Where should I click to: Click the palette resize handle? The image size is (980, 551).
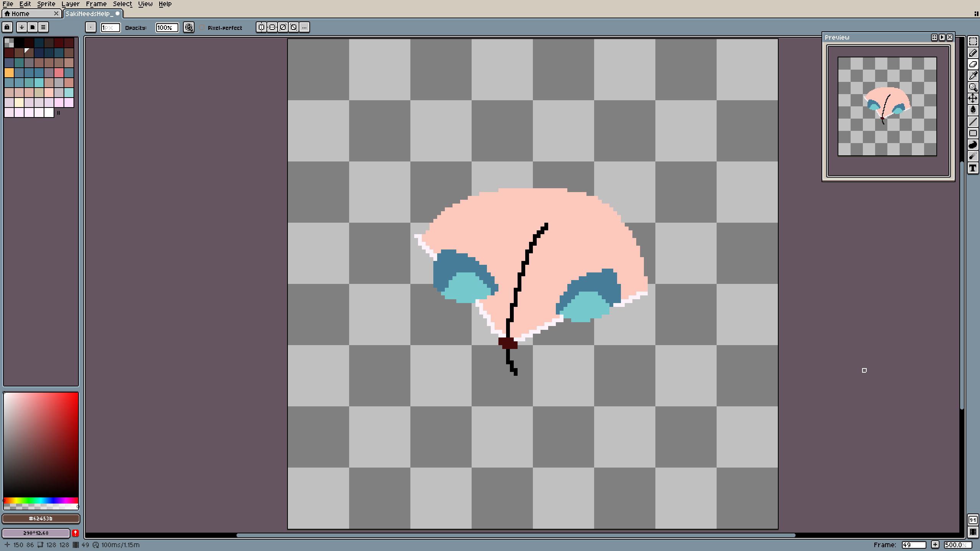point(59,113)
